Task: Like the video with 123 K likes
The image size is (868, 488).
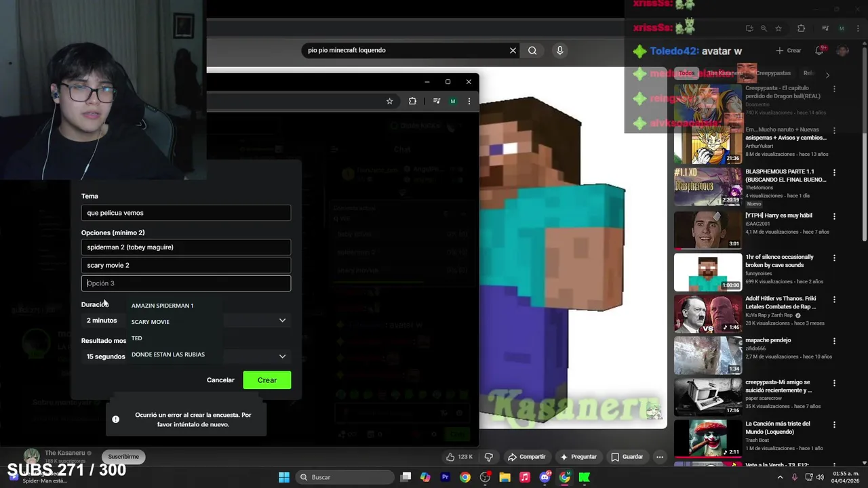Action: (459, 457)
